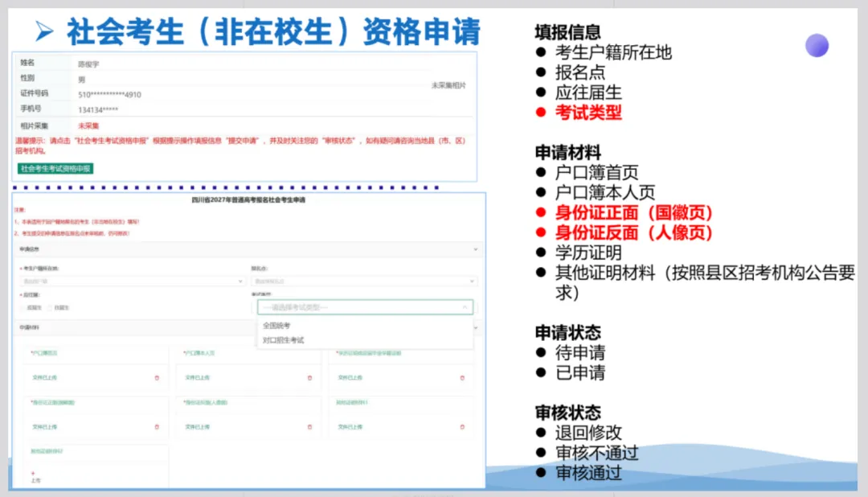Click the slide heading 填报信息

tap(567, 32)
